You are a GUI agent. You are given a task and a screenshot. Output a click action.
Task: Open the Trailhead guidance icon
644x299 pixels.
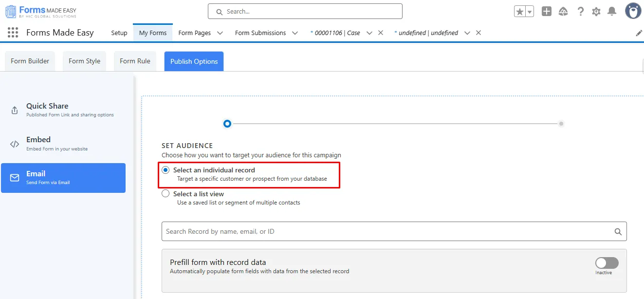click(563, 12)
